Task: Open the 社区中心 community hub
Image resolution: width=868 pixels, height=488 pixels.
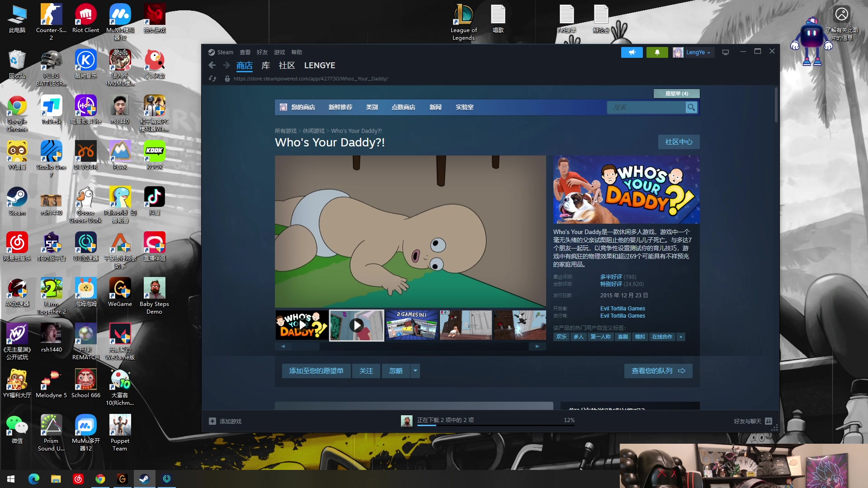Action: pos(679,142)
